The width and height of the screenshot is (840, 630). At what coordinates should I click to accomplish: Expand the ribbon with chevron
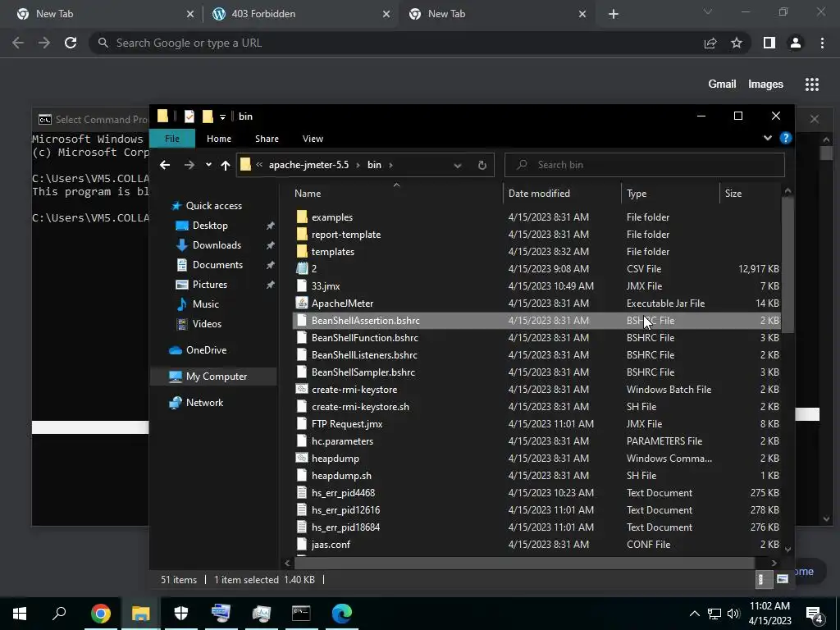(768, 138)
